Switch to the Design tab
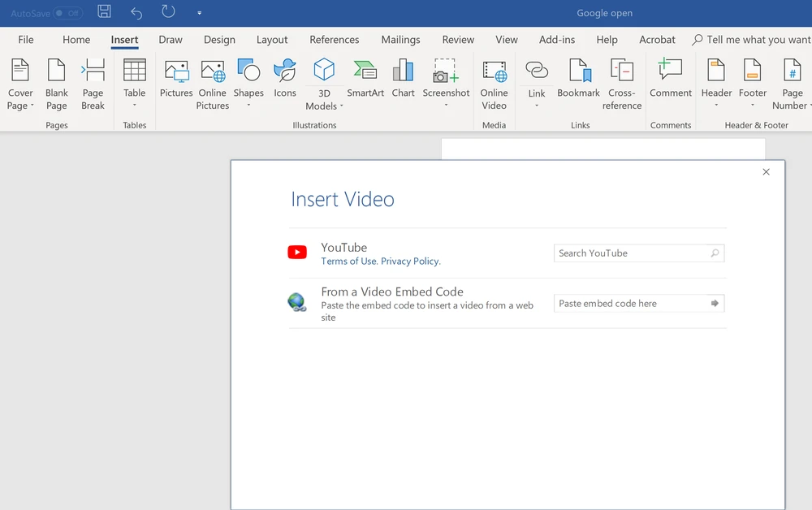The width and height of the screenshot is (812, 510). [x=219, y=40]
